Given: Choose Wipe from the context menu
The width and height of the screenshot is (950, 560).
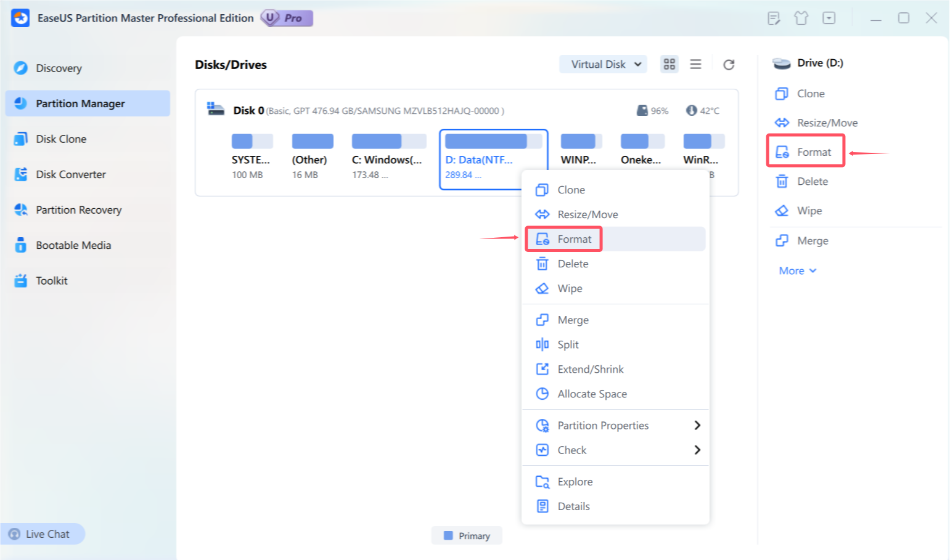Looking at the screenshot, I should point(615,288).
